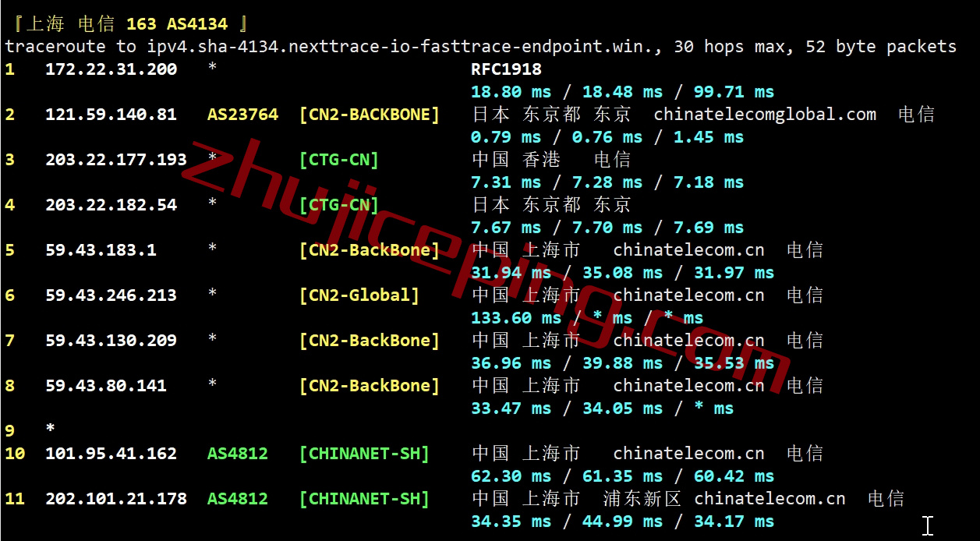Image resolution: width=980 pixels, height=541 pixels.
Task: Click the [CN2-Global] tag on hop 6
Action: pyautogui.click(x=359, y=295)
